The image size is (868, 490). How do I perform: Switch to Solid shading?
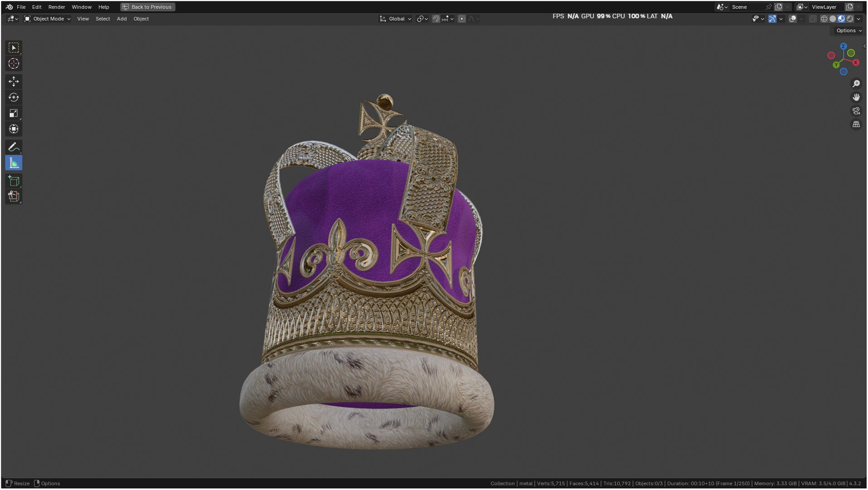pos(833,19)
